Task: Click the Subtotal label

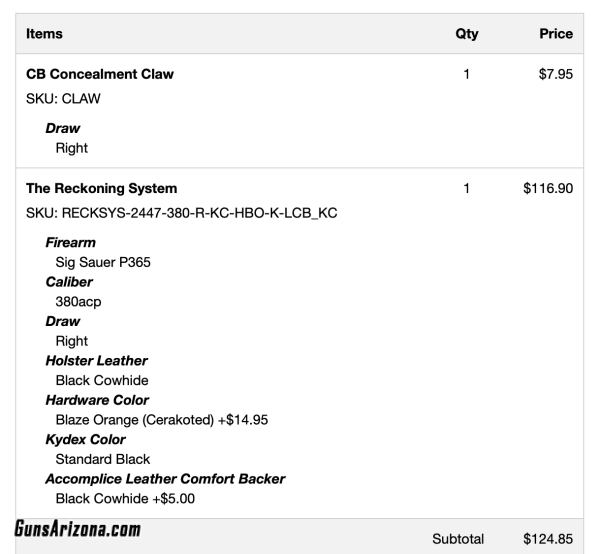Action: coord(458,539)
